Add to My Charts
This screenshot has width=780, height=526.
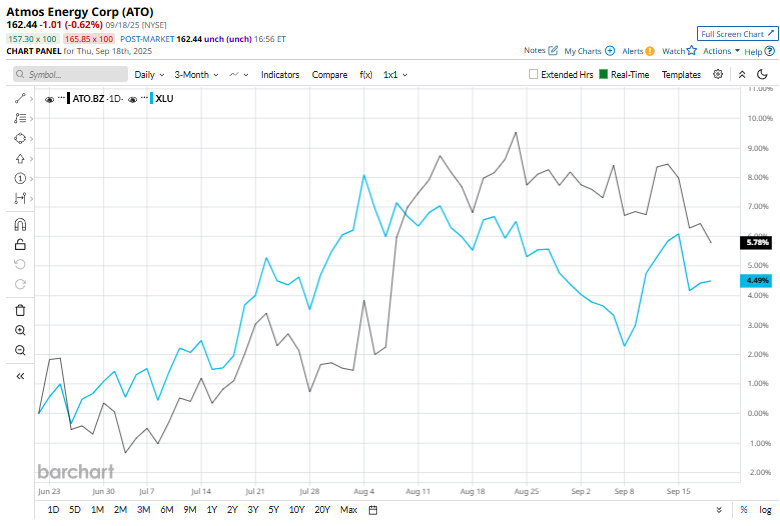589,51
